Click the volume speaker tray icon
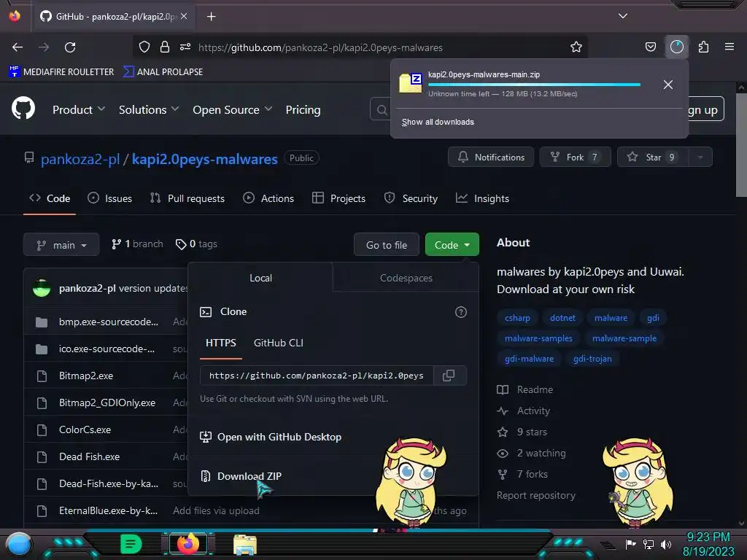 click(666, 544)
